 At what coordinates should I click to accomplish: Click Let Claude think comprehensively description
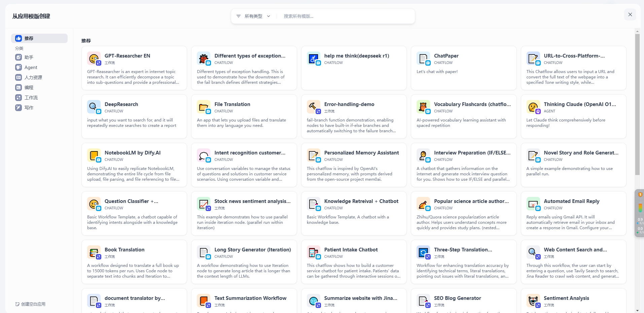coord(566,123)
